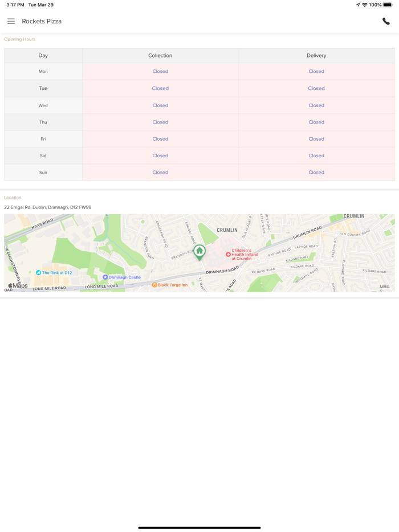The height and width of the screenshot is (532, 399).
Task: Click Friday's Delivery Closed cell
Action: [x=316, y=139]
